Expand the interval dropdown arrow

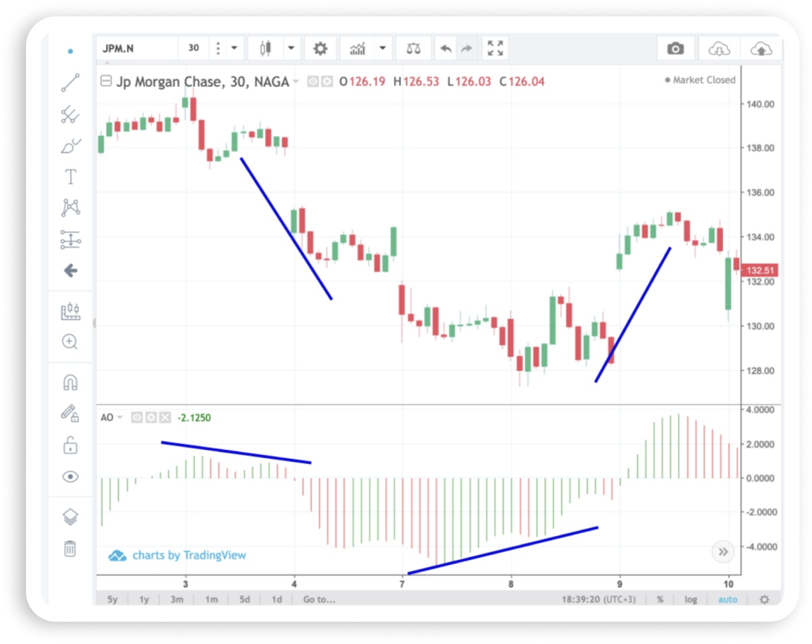point(234,48)
